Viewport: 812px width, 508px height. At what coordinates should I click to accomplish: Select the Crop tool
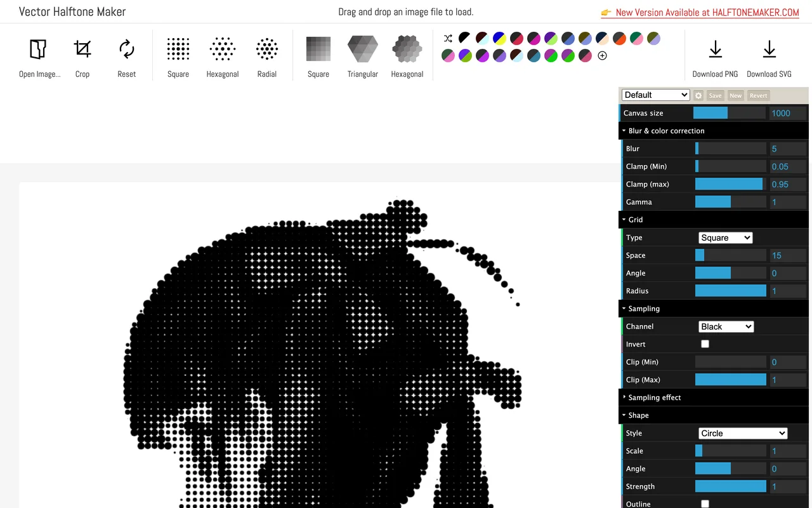click(82, 57)
